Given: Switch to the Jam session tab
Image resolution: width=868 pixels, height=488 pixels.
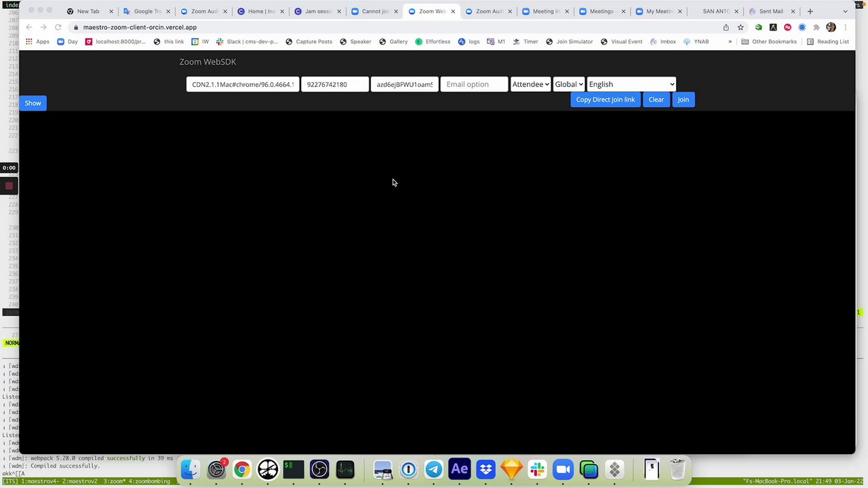Looking at the screenshot, I should [x=317, y=12].
